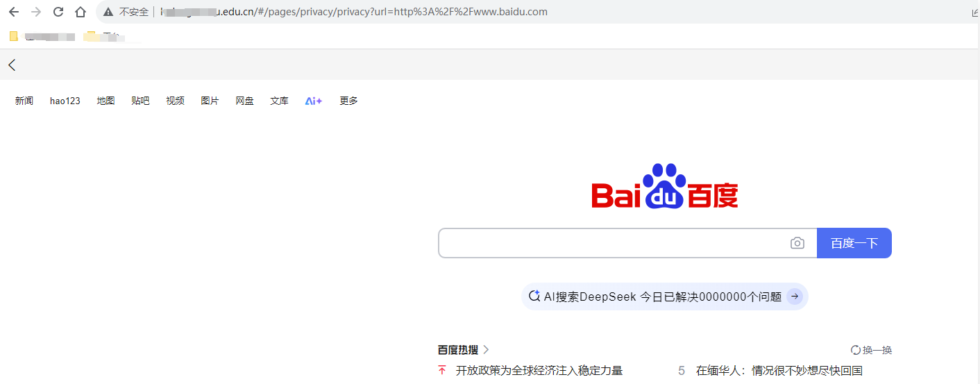Open the Baidu AI+ icon

314,101
